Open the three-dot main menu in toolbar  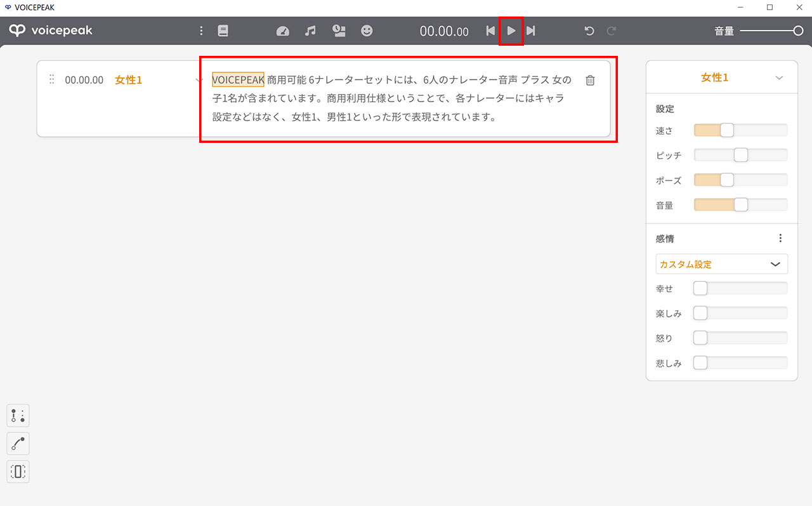coord(201,30)
